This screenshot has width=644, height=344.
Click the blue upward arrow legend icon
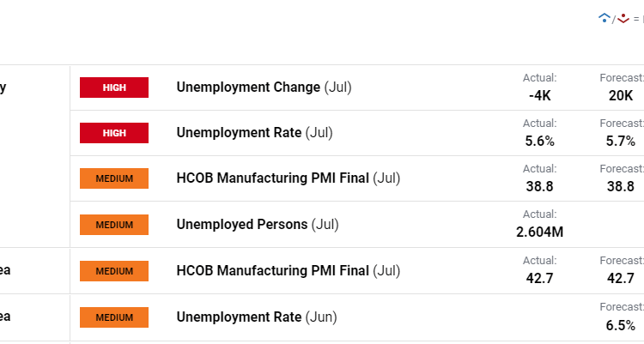(605, 17)
